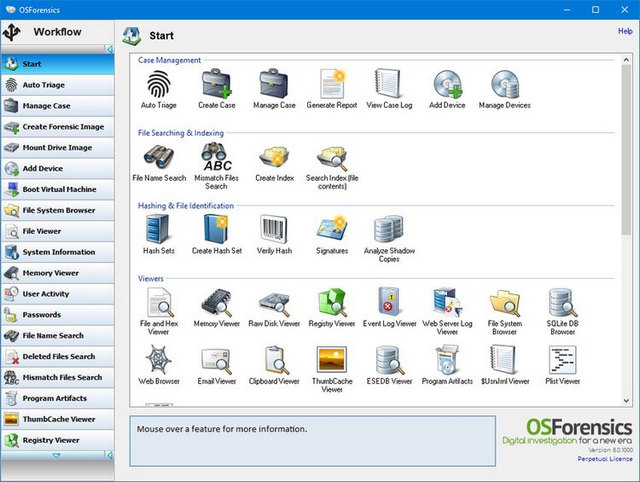Open the Email Viewer icon

pos(216,360)
